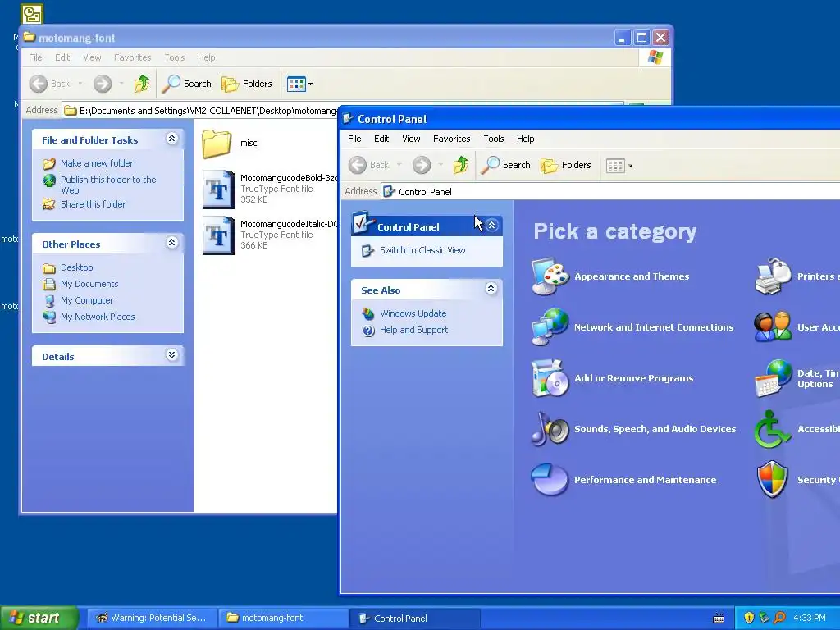Screen dimensions: 840x630
Task: Collapse Other Places panel
Action: [172, 243]
